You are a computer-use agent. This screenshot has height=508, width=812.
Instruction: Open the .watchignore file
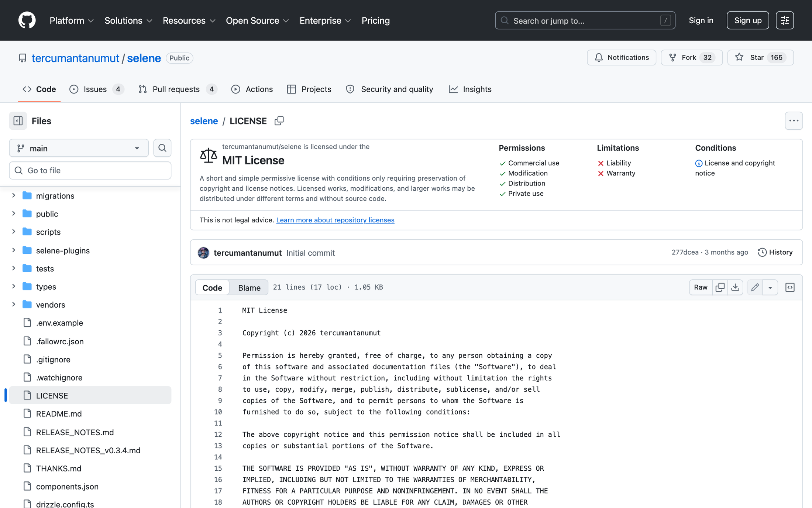point(59,378)
